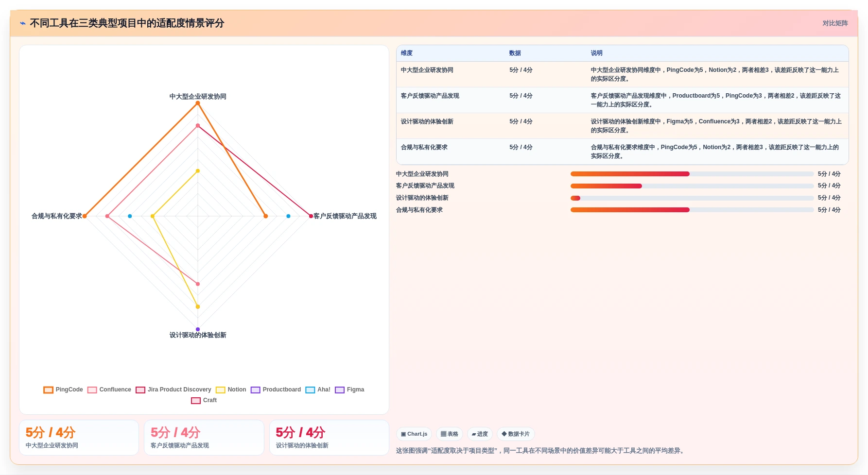Click the 数据 column header
Screen dimensions: 868x475
tap(515, 53)
